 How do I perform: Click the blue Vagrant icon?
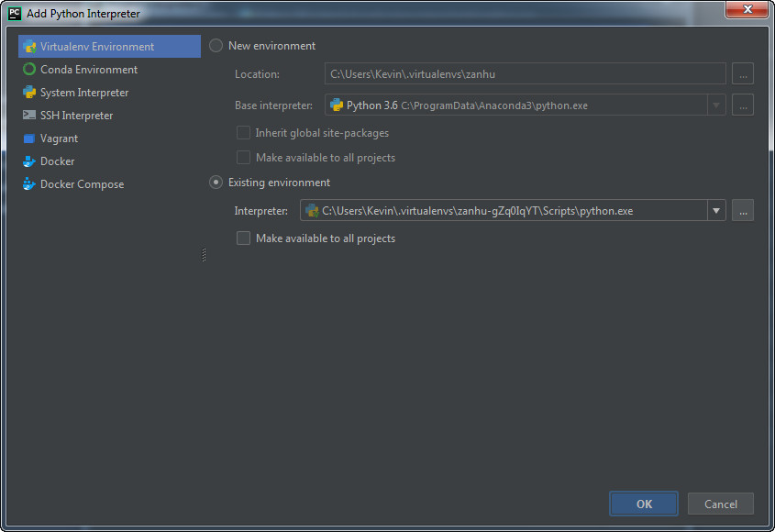point(29,139)
